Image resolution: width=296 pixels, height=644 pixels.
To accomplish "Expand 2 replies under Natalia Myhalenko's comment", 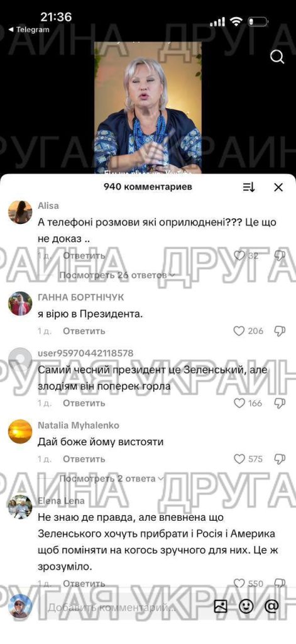I will tap(112, 479).
